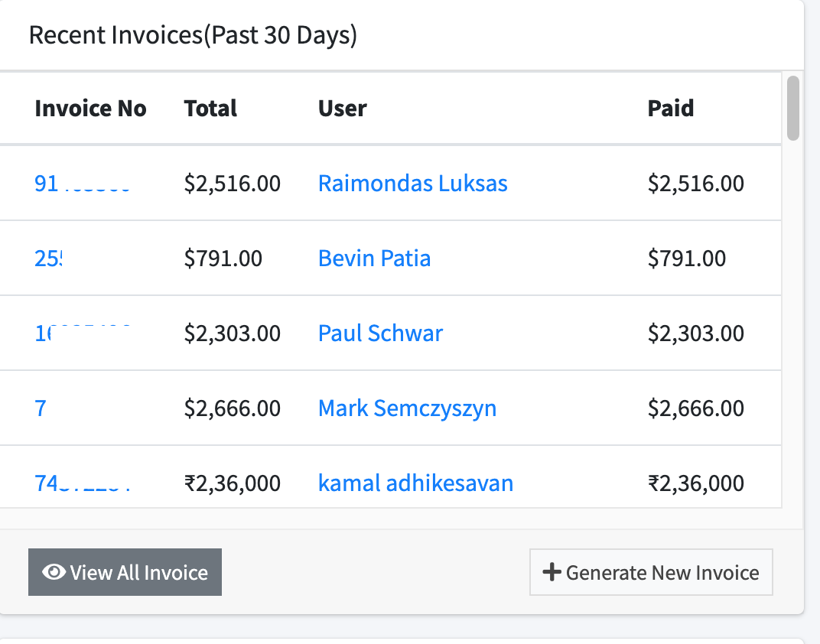Sort table by Total column header
Viewport: 820px width, 644px height.
(210, 109)
